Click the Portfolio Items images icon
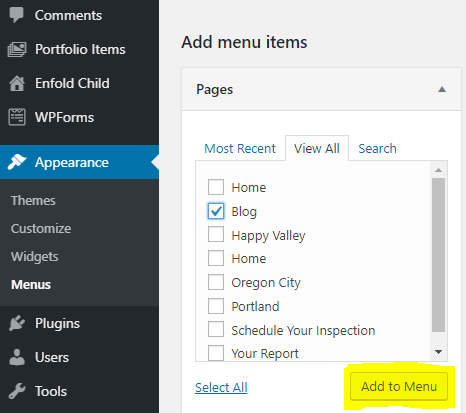Viewport: 466px width, 413px height. (17, 49)
